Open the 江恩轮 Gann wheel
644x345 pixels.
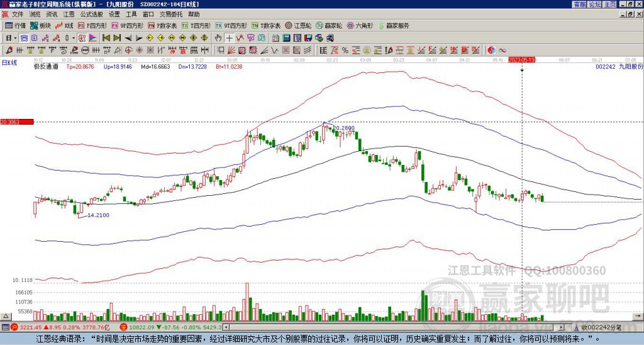[x=299, y=25]
